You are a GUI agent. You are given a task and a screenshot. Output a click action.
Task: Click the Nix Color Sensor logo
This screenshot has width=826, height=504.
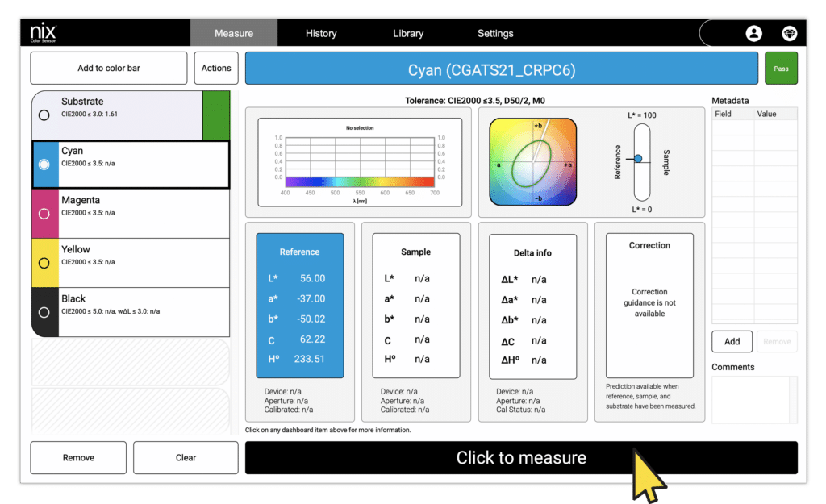[42, 32]
